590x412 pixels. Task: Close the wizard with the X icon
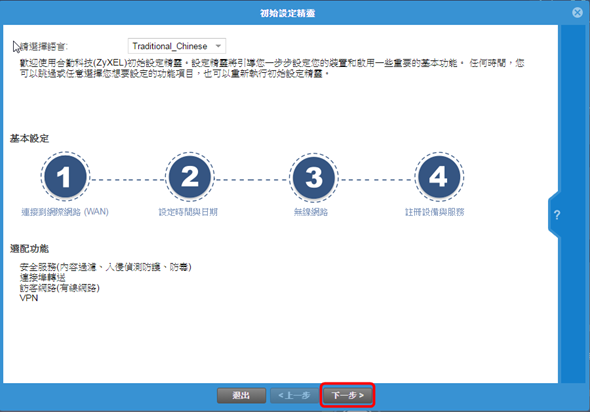pyautogui.click(x=577, y=13)
